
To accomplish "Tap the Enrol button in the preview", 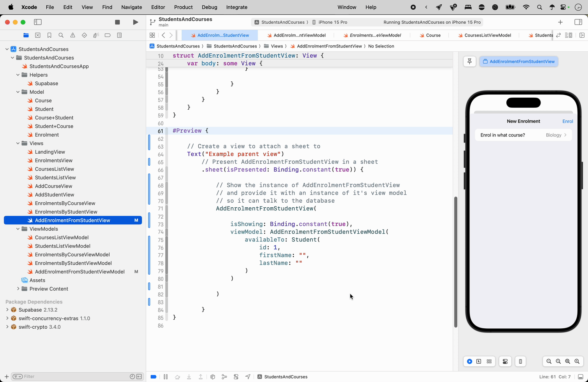I will [x=567, y=121].
